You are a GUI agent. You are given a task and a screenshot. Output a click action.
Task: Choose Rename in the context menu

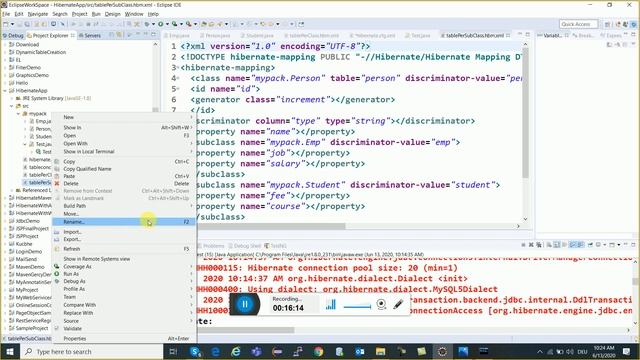coord(123,222)
